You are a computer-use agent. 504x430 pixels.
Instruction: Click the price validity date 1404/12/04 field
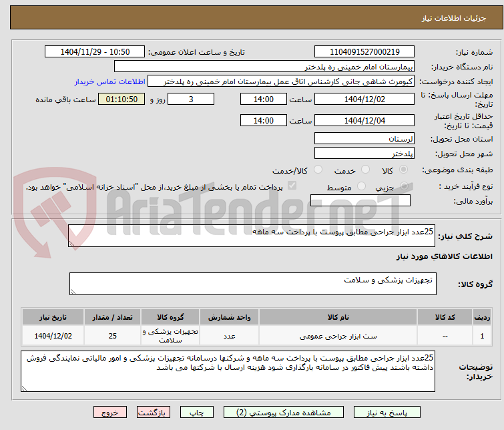[x=364, y=120]
